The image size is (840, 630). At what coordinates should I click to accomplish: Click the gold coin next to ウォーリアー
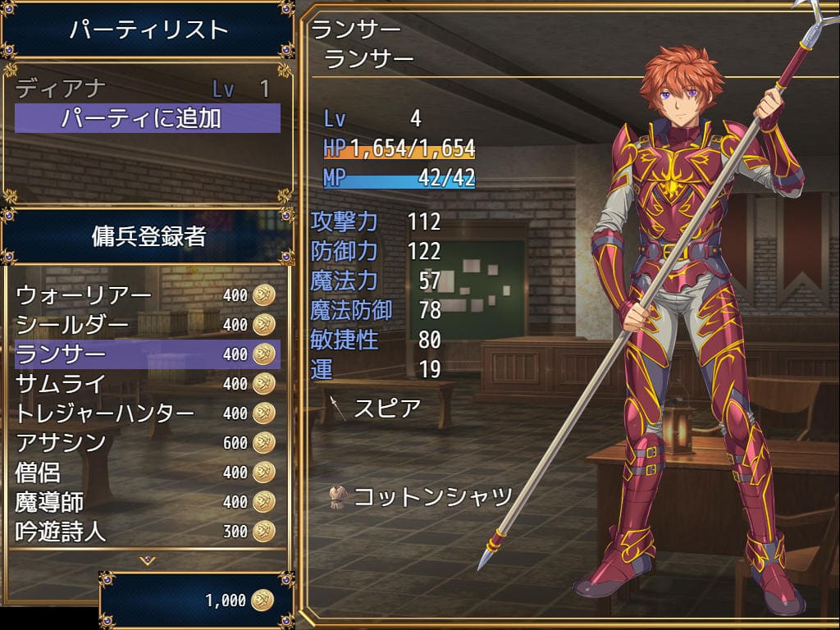(x=264, y=294)
